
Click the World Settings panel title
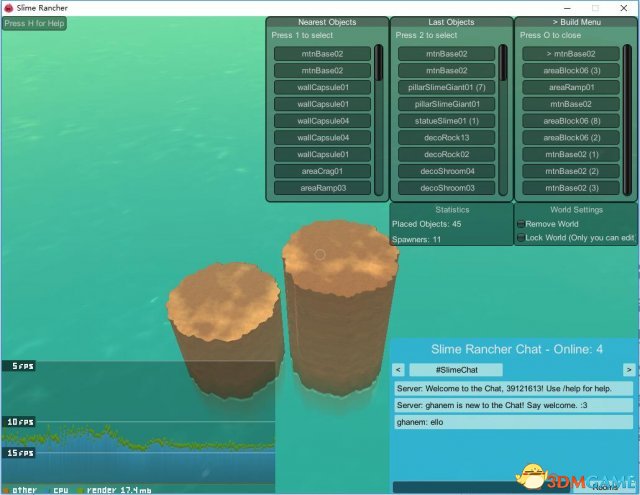pos(576,210)
